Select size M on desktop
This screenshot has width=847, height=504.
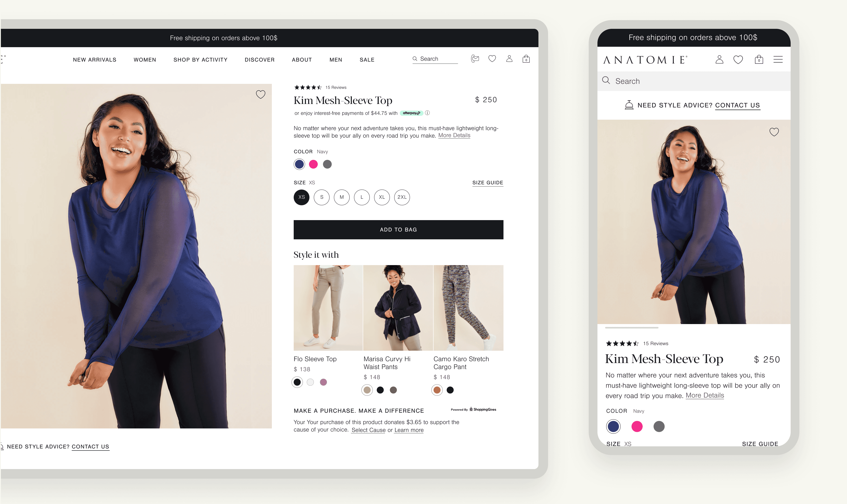coord(342,197)
